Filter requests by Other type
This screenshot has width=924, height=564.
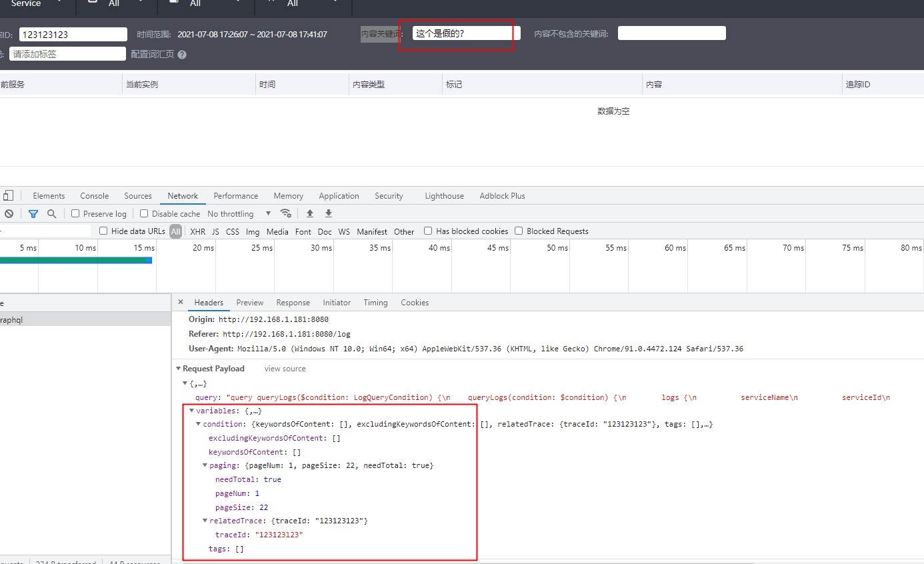point(404,231)
